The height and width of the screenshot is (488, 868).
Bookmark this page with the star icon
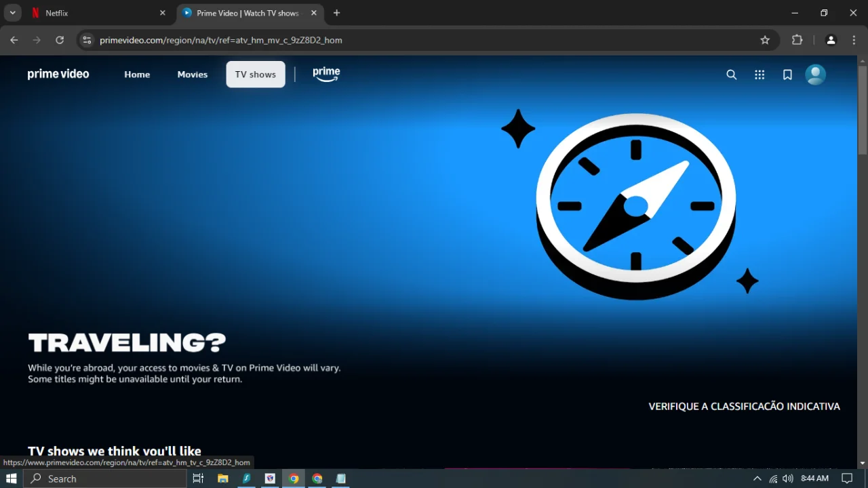[765, 40]
